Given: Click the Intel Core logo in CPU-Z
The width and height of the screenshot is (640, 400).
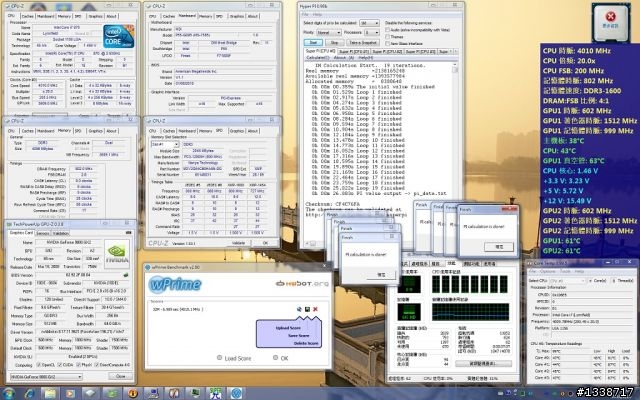Looking at the screenshot, I should pos(119,37).
